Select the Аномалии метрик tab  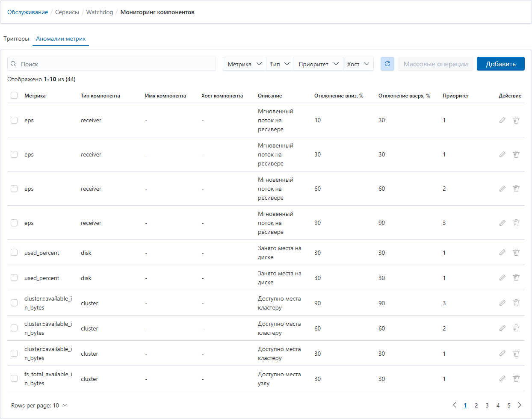pos(61,38)
